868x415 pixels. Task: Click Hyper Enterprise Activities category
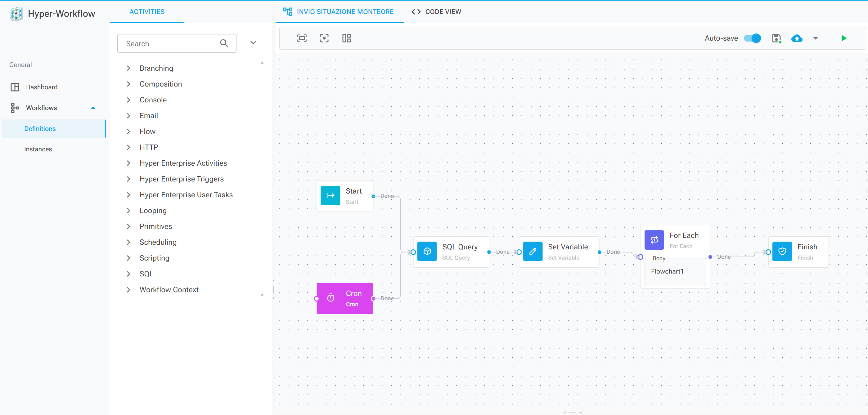point(183,163)
